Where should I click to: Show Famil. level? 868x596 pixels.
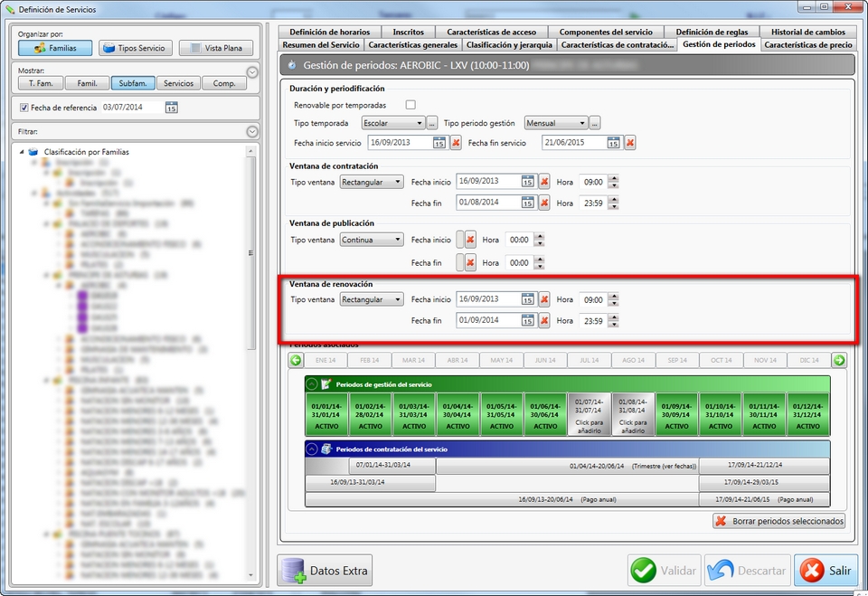tap(87, 83)
